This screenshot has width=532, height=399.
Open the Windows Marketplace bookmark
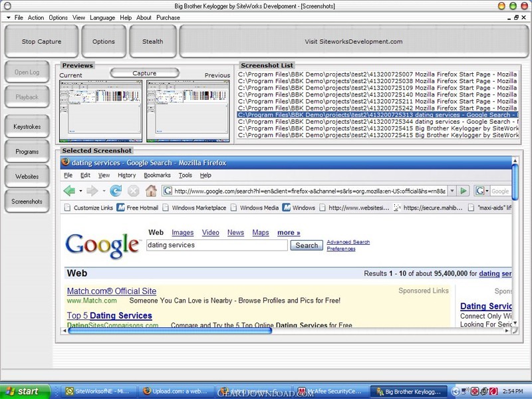(194, 207)
